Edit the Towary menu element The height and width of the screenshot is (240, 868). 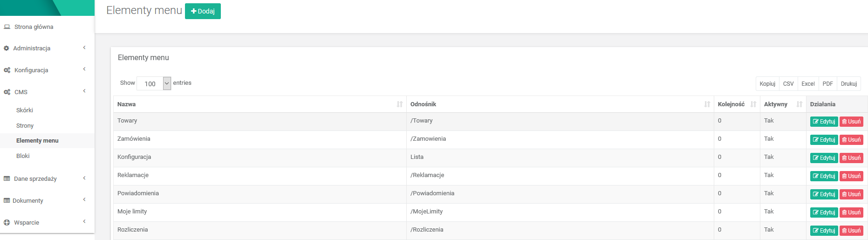(824, 122)
